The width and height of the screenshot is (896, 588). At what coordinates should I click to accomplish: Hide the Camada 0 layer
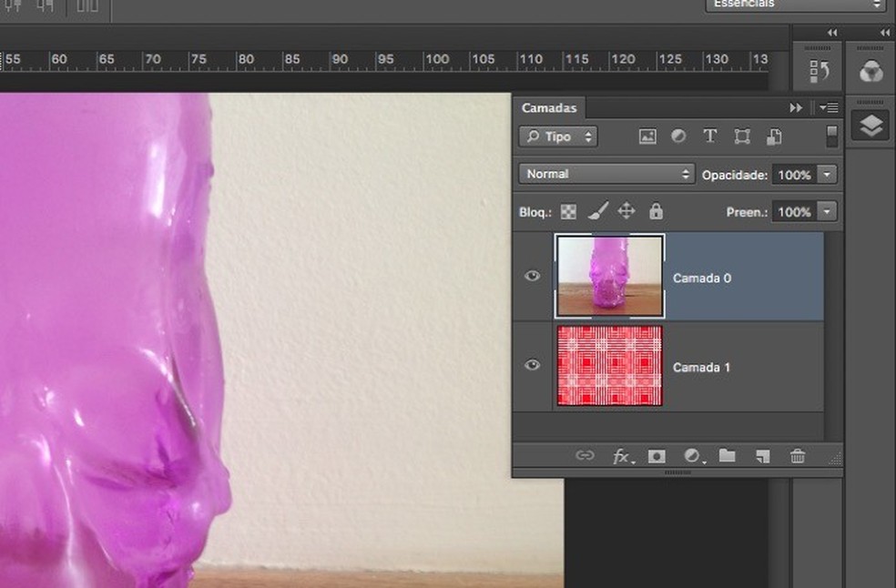pyautogui.click(x=533, y=277)
